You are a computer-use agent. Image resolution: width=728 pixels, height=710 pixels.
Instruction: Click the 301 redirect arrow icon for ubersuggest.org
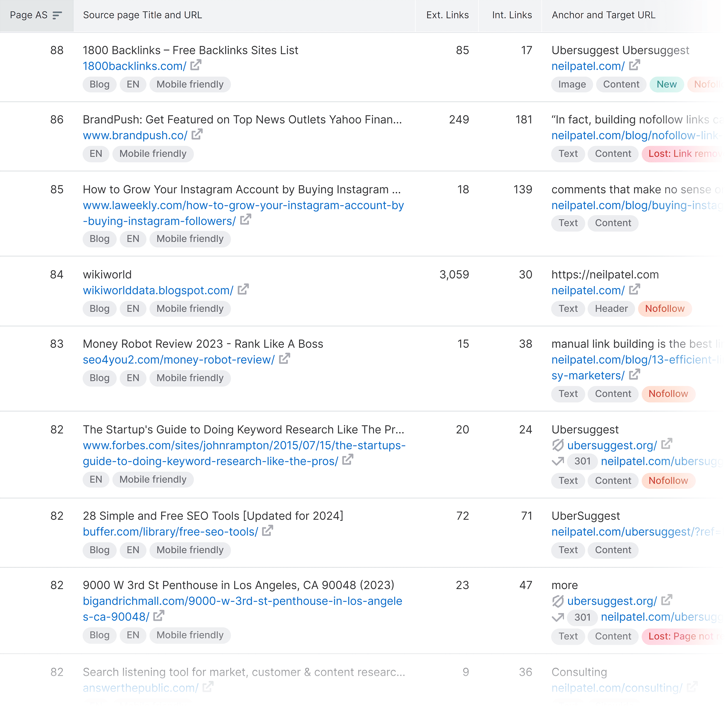(557, 461)
